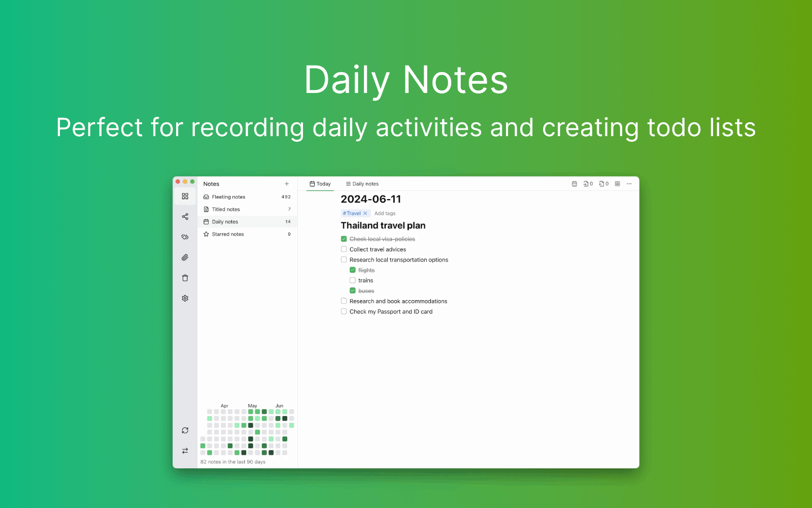
Task: Open the trash icon in sidebar
Action: [185, 278]
